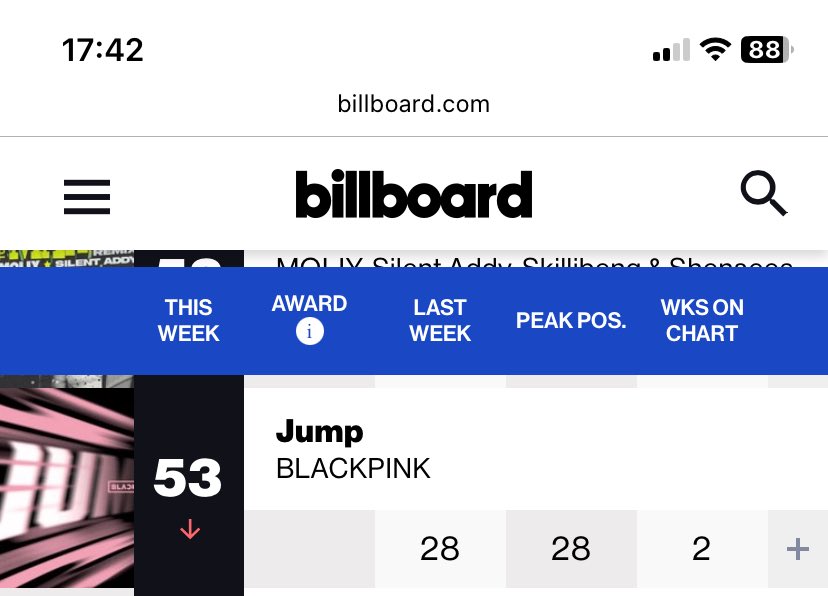Select the PEAK POS. column header
The width and height of the screenshot is (828, 596).
(571, 320)
